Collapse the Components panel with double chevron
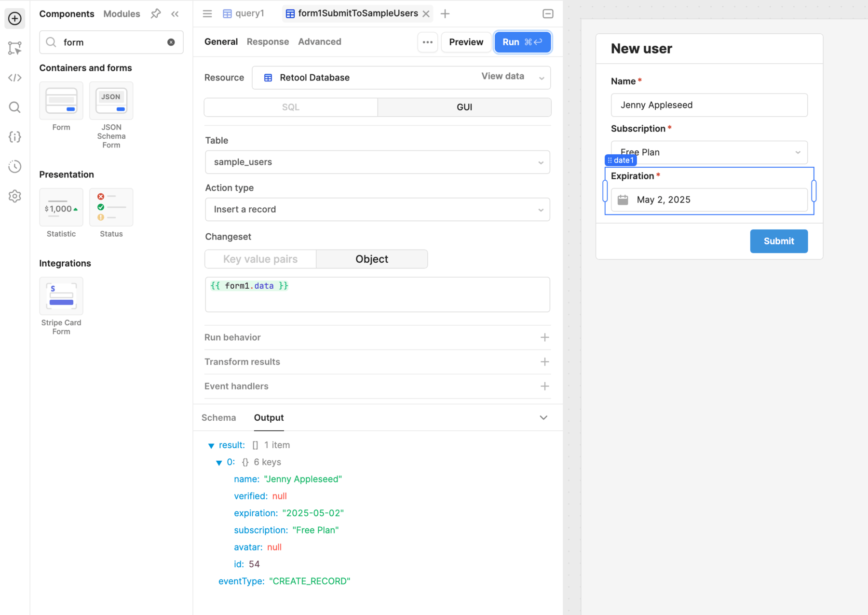 pos(175,14)
